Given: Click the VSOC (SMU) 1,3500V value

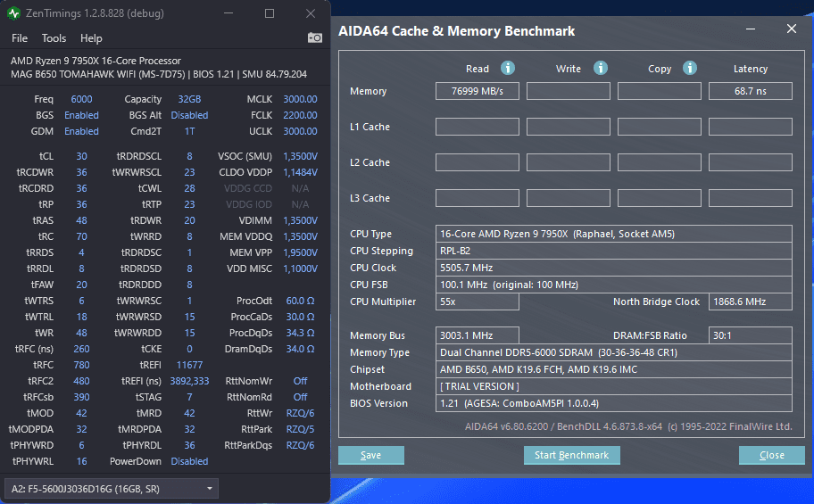Looking at the screenshot, I should click(x=300, y=156).
